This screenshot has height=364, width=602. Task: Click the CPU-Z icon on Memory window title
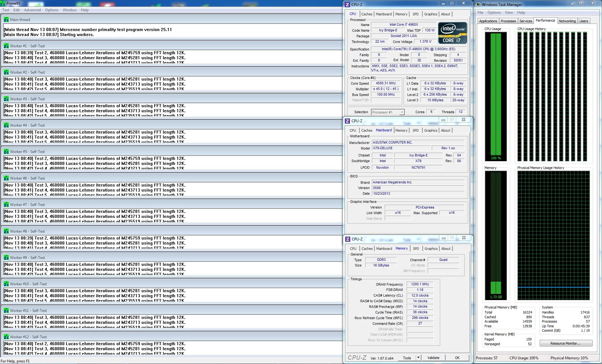(x=347, y=239)
